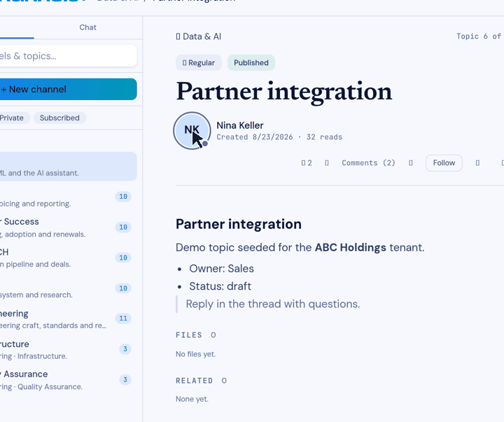Create a new channel with + New channel
This screenshot has height=422, width=504.
click(x=66, y=89)
